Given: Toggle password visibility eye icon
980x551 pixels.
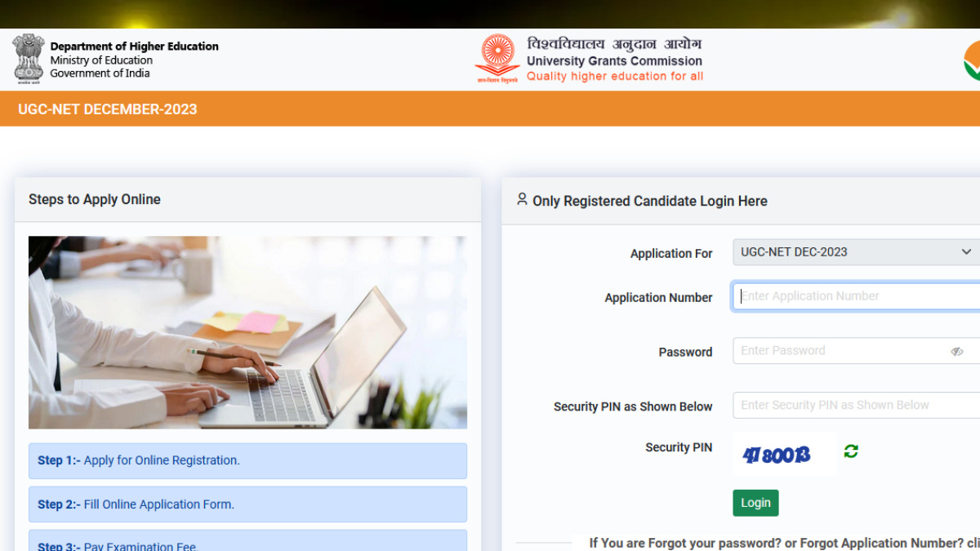Looking at the screenshot, I should [x=957, y=352].
